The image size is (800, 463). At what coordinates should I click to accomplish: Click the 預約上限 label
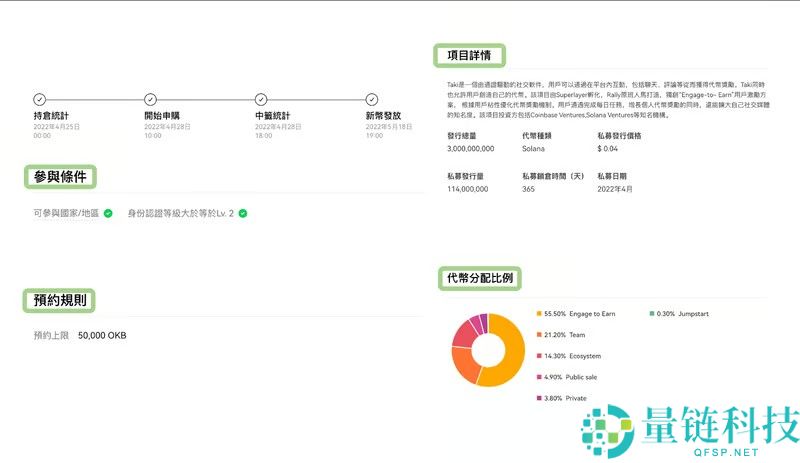[51, 335]
